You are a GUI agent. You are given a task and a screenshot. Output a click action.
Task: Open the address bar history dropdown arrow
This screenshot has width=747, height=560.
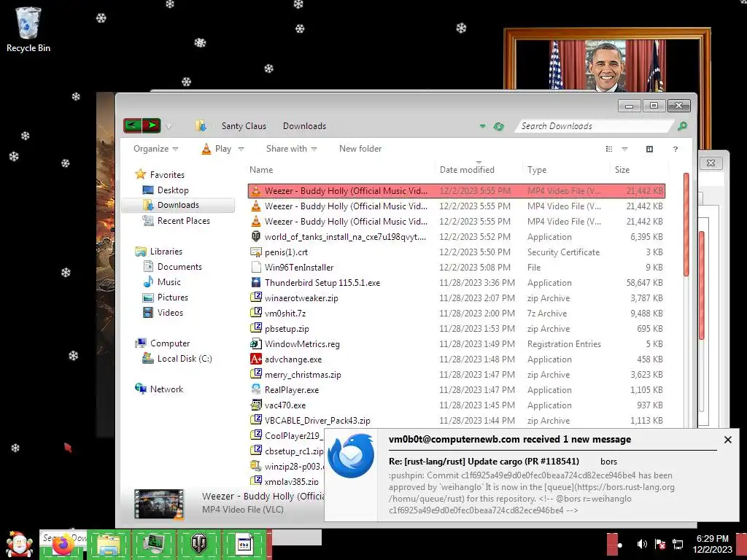click(483, 126)
